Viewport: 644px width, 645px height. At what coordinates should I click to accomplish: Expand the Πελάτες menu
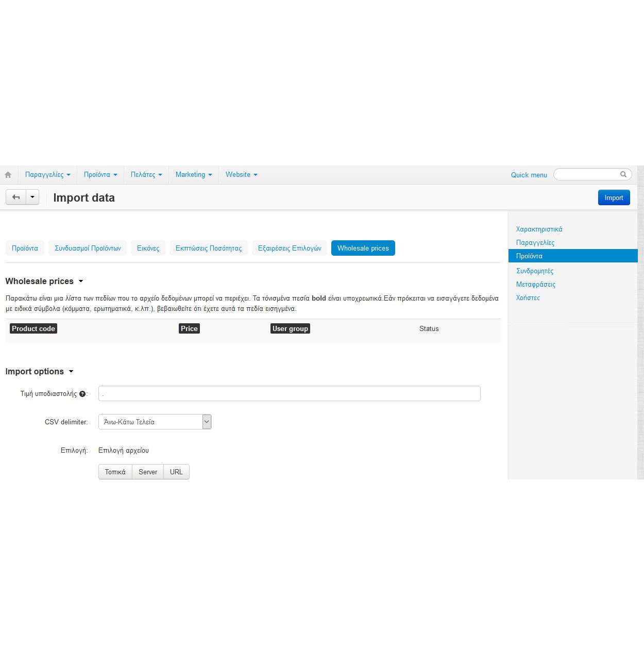[x=146, y=175]
